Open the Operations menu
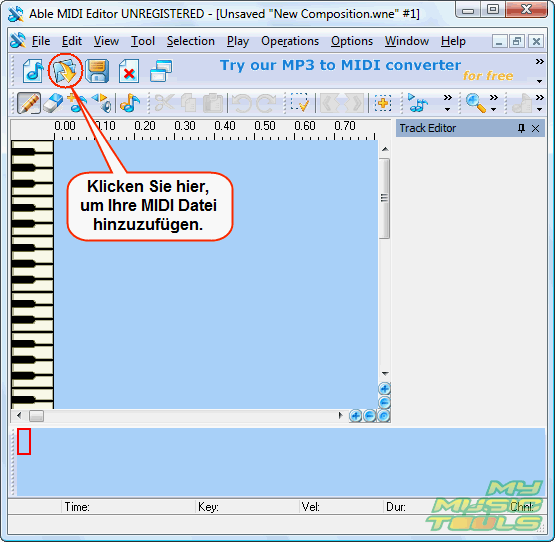Image resolution: width=555 pixels, height=542 pixels. point(290,41)
